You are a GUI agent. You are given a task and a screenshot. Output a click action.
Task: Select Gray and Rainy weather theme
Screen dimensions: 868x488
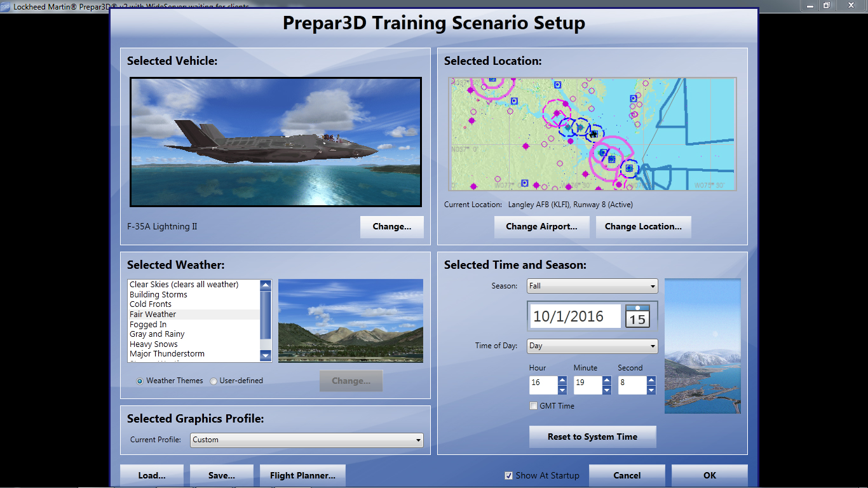(194, 334)
